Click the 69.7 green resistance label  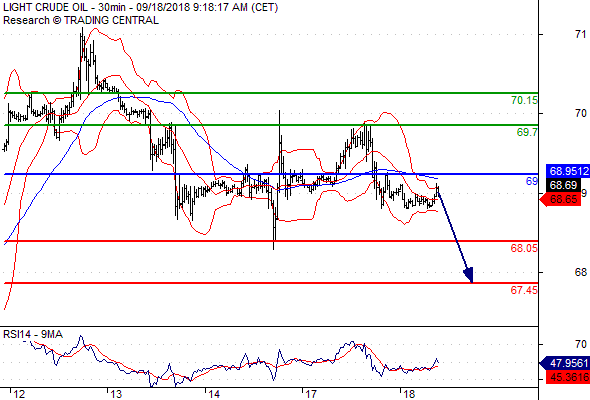[527, 132]
